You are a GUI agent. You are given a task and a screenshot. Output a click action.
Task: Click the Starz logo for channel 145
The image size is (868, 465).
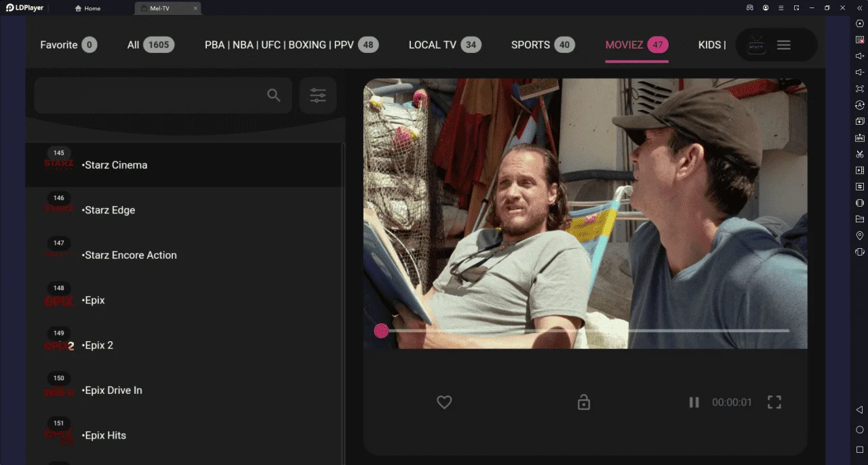tap(59, 165)
